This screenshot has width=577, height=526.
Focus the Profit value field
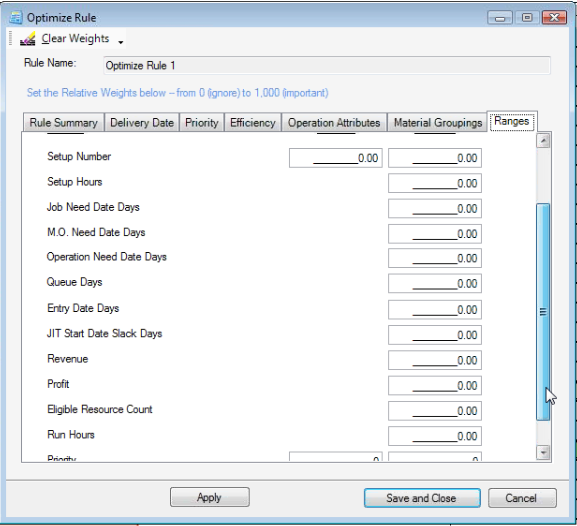[435, 385]
